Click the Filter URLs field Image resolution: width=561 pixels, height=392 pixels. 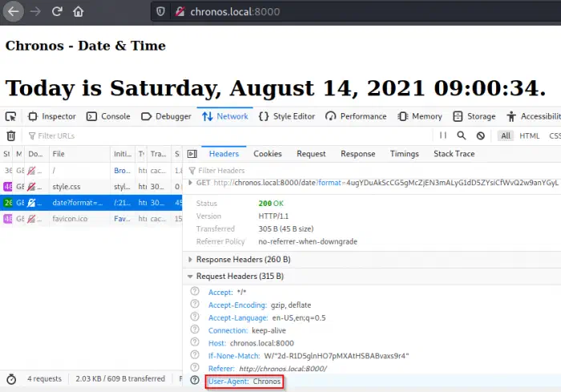(x=229, y=135)
